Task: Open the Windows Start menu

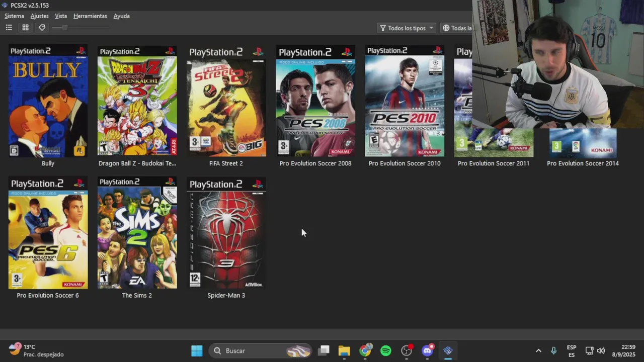Action: pos(197,350)
